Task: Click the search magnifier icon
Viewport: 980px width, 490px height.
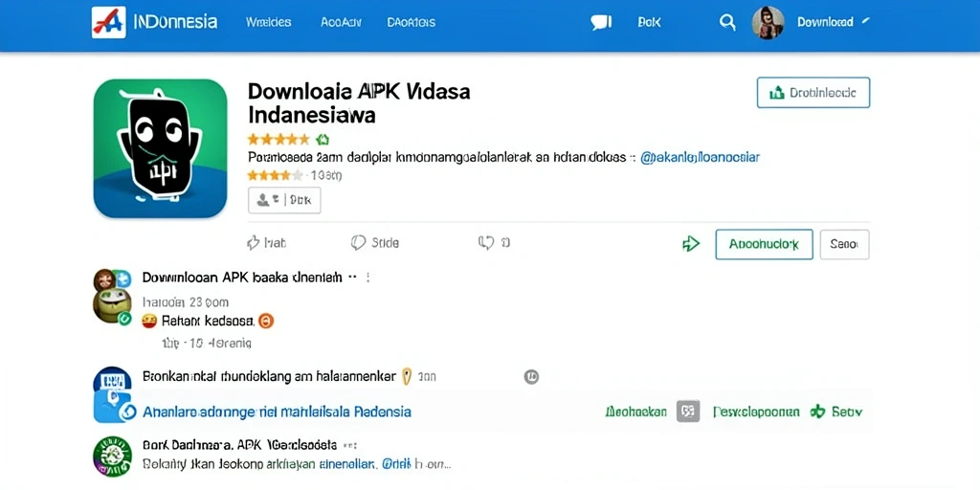Action: 727,23
